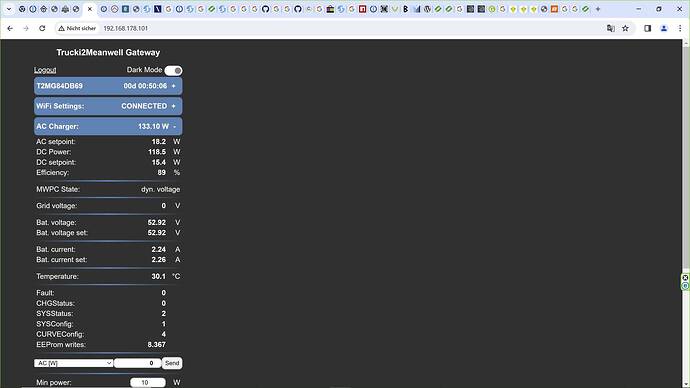Image resolution: width=690 pixels, height=388 pixels.
Task: Open the browser profile menu
Action: [x=664, y=28]
